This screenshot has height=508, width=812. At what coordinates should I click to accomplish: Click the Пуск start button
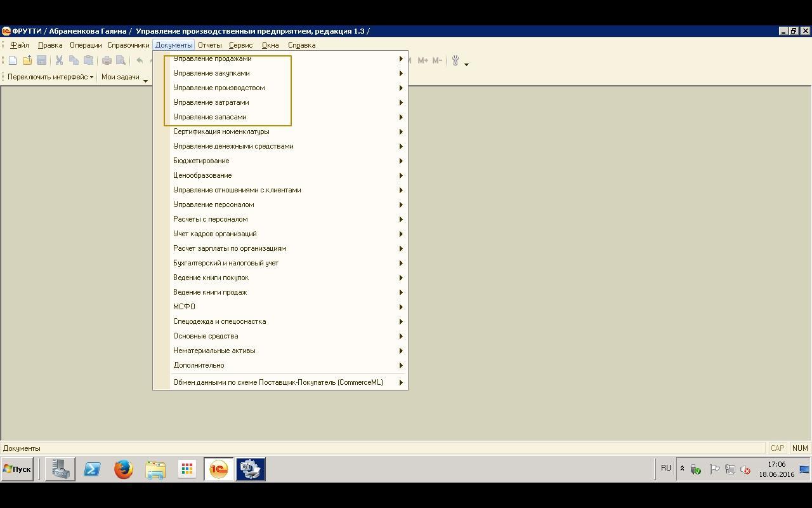click(x=17, y=469)
